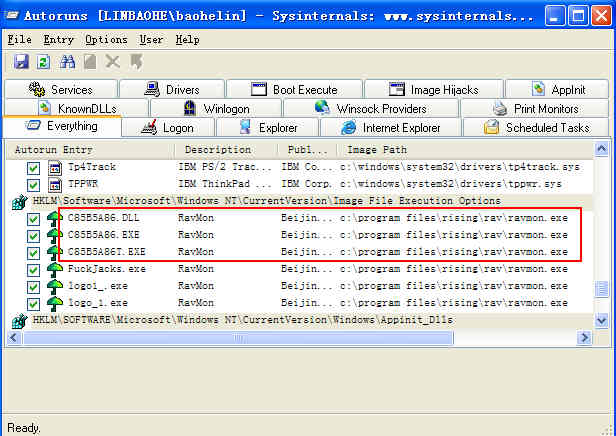Click registry icon of Appinit_Dlls key
Screen dimensions: 616x436
20,321
